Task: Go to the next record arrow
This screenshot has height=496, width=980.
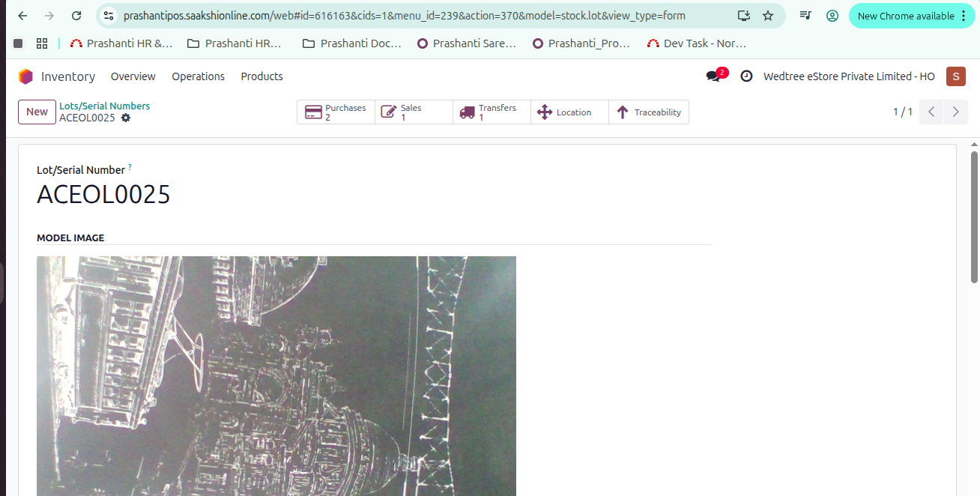Action: [955, 112]
